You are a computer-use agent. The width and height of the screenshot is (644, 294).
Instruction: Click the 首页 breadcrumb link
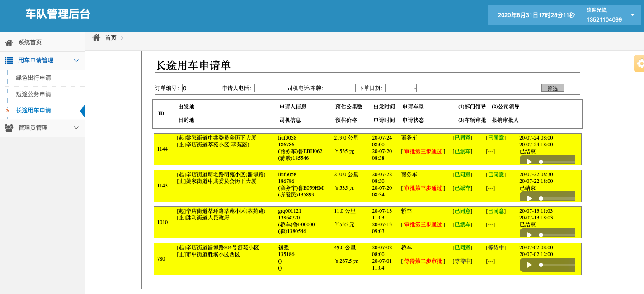point(111,38)
